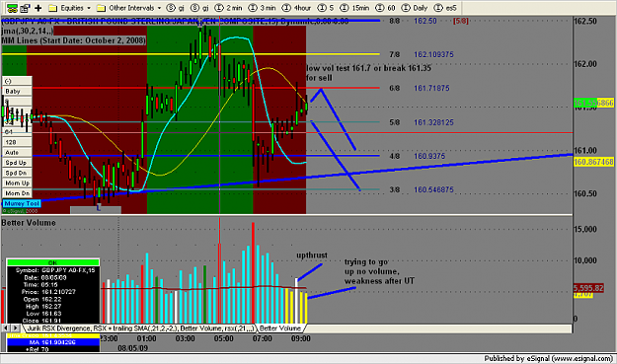617x364 pixels.
Task: Click the Spd Dn button
Action: (x=17, y=173)
